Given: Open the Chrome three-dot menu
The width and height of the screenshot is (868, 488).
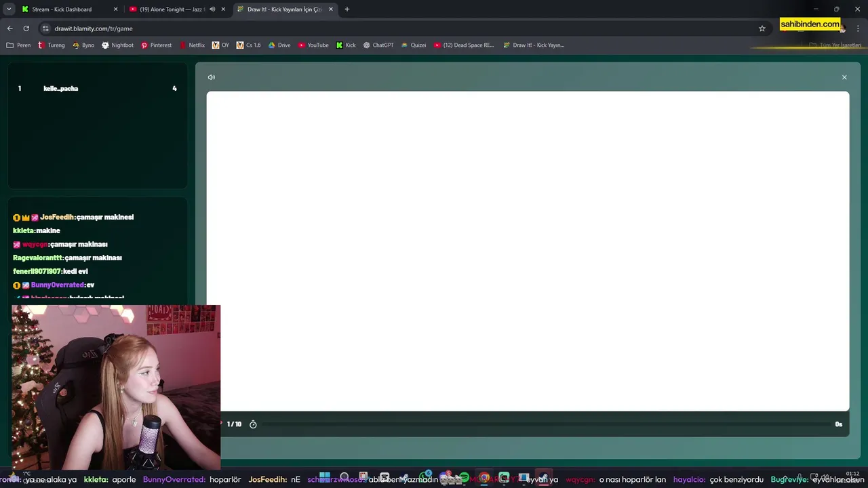Looking at the screenshot, I should pyautogui.click(x=858, y=28).
